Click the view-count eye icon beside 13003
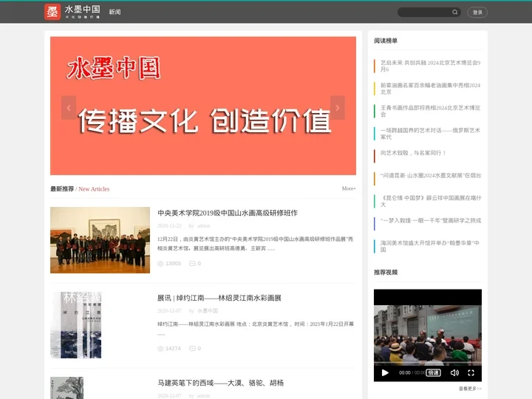This screenshot has height=399, width=532. pyautogui.click(x=160, y=264)
